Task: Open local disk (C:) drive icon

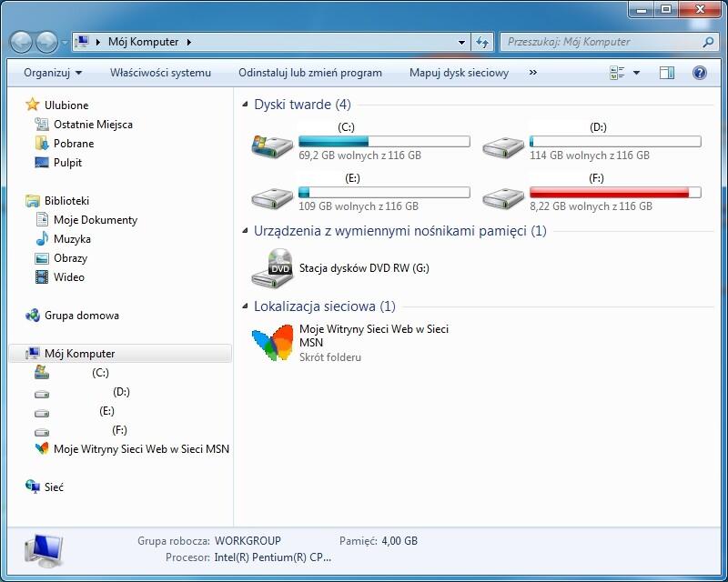Action: [272, 144]
